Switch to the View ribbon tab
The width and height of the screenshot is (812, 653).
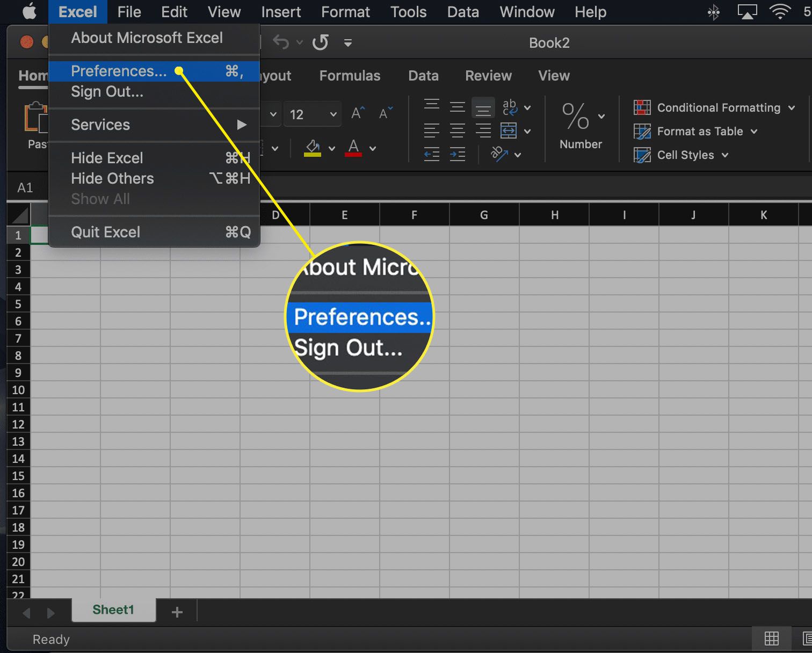click(554, 76)
